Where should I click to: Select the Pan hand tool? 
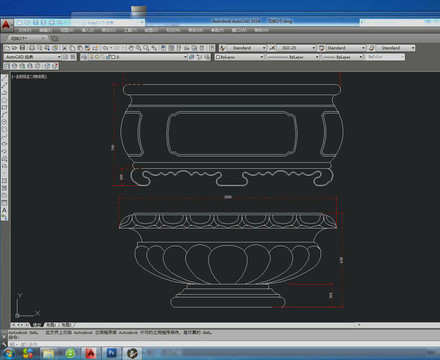tap(131, 48)
